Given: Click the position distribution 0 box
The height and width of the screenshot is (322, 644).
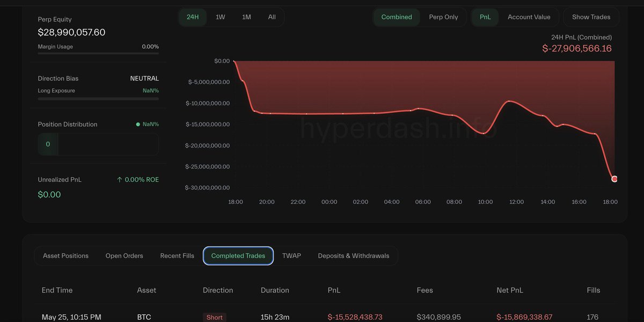Looking at the screenshot, I should [x=48, y=144].
